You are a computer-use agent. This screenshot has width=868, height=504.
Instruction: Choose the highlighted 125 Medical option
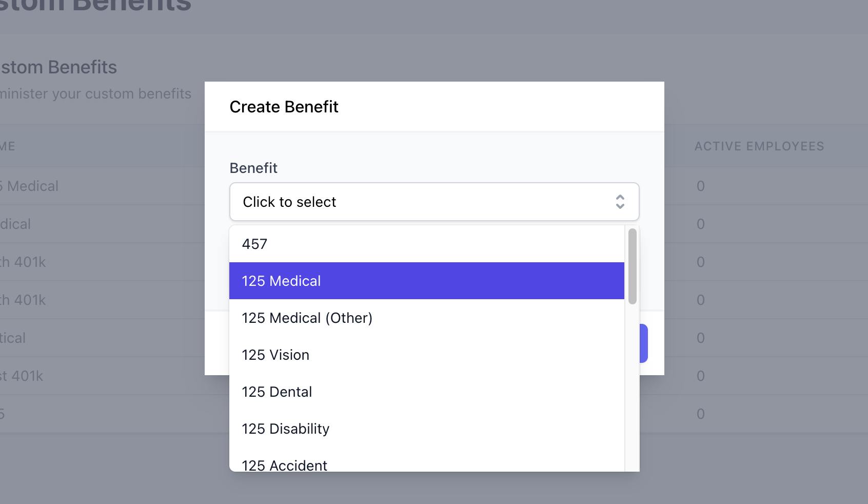(x=426, y=281)
